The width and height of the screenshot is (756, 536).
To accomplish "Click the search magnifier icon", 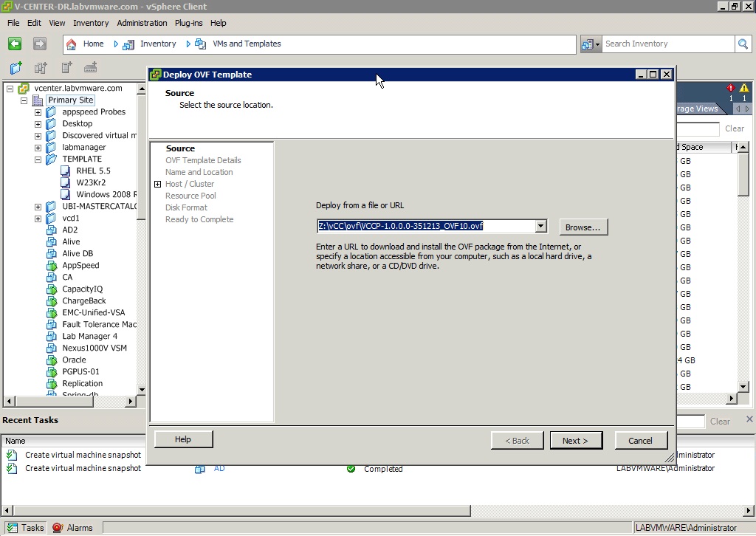I will [743, 44].
